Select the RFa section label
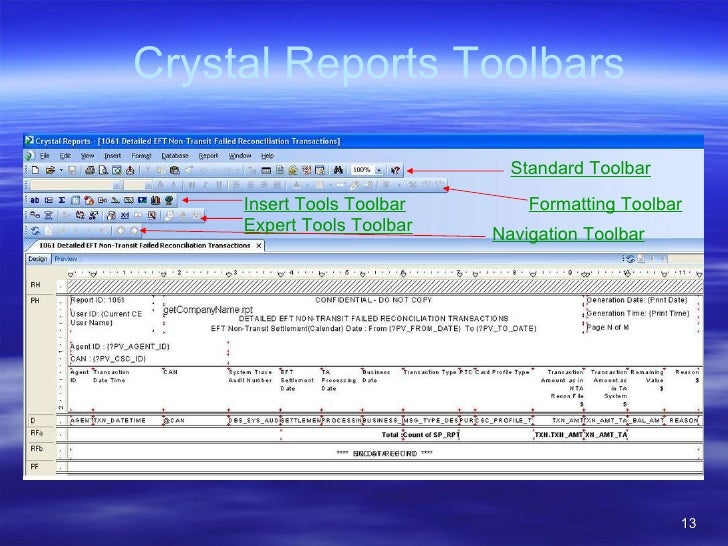The width and height of the screenshot is (728, 546). (37, 433)
